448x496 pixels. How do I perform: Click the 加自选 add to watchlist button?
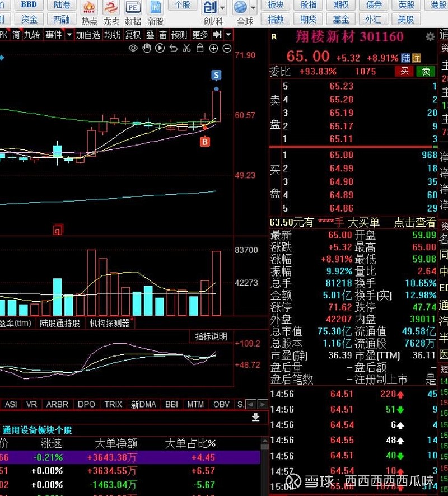88,35
